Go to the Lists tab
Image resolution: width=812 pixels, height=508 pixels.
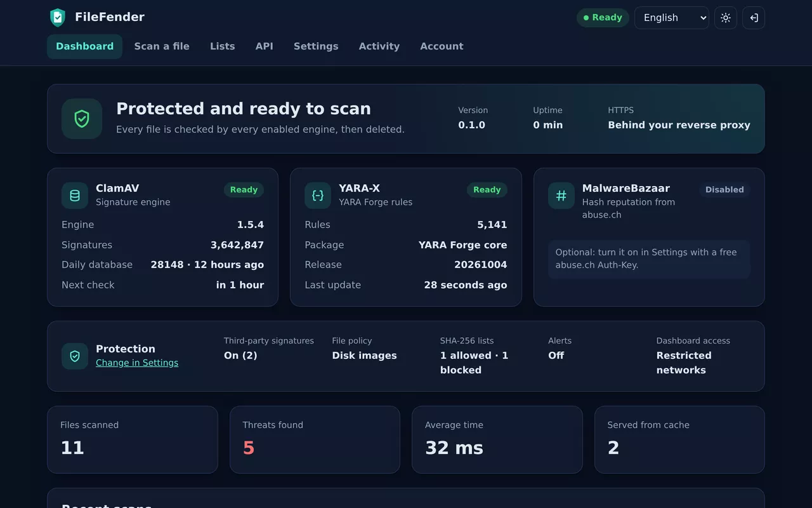[223, 46]
